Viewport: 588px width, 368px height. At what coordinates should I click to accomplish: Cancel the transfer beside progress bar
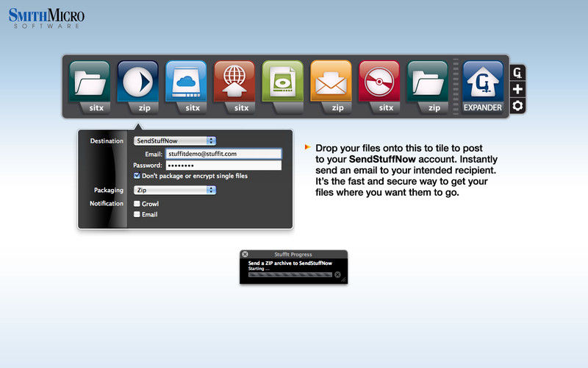pos(337,275)
